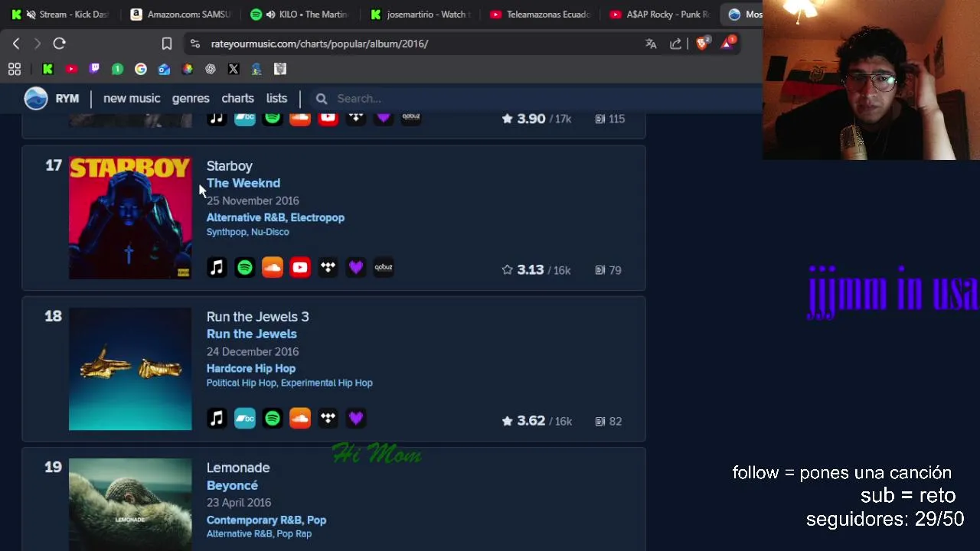Click the share page icon
Screen dimensions: 980x551
(675, 44)
